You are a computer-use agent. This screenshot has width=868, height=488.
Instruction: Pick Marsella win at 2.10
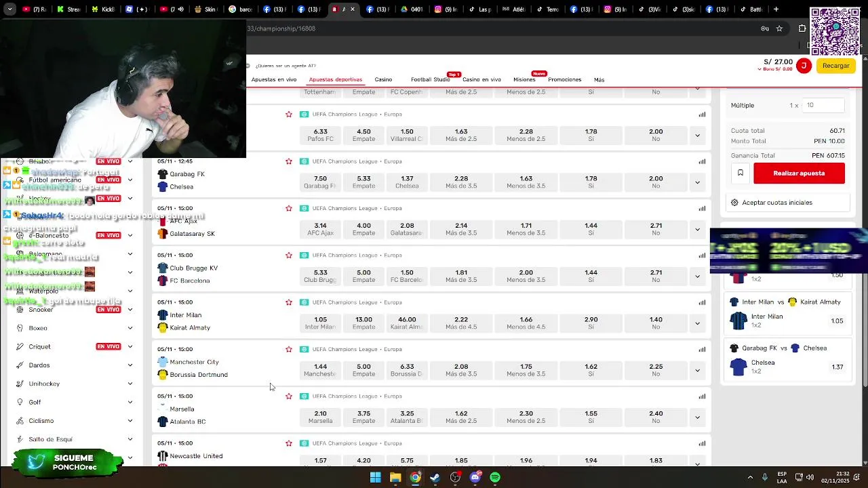point(321,417)
